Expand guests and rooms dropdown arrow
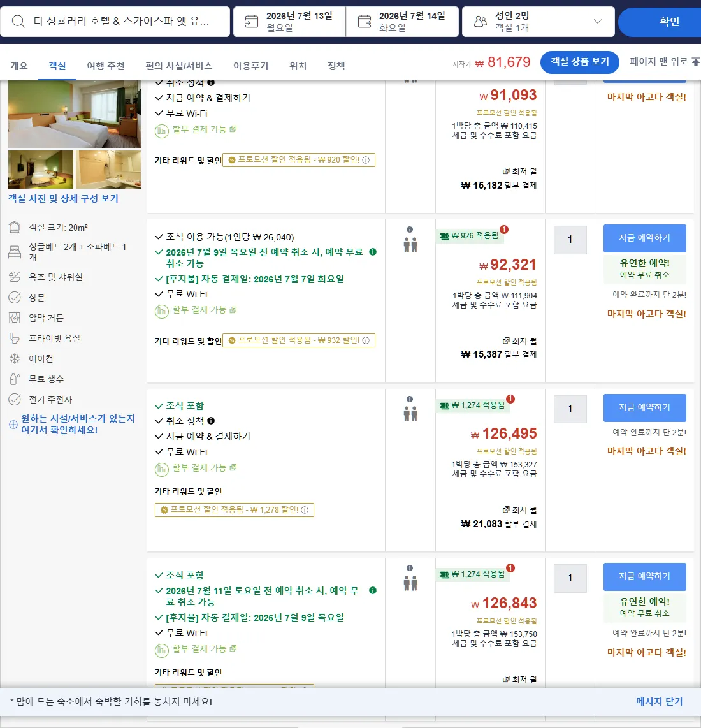701x728 pixels. click(x=598, y=22)
